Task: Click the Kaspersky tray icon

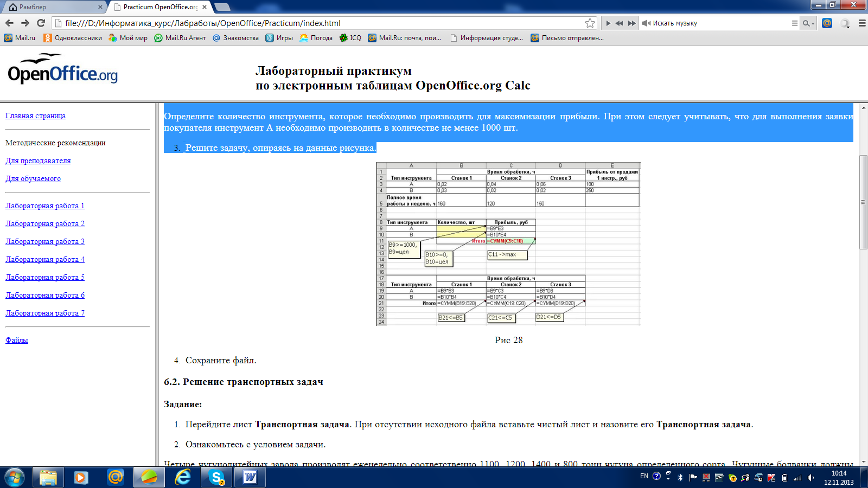Action: [x=771, y=478]
